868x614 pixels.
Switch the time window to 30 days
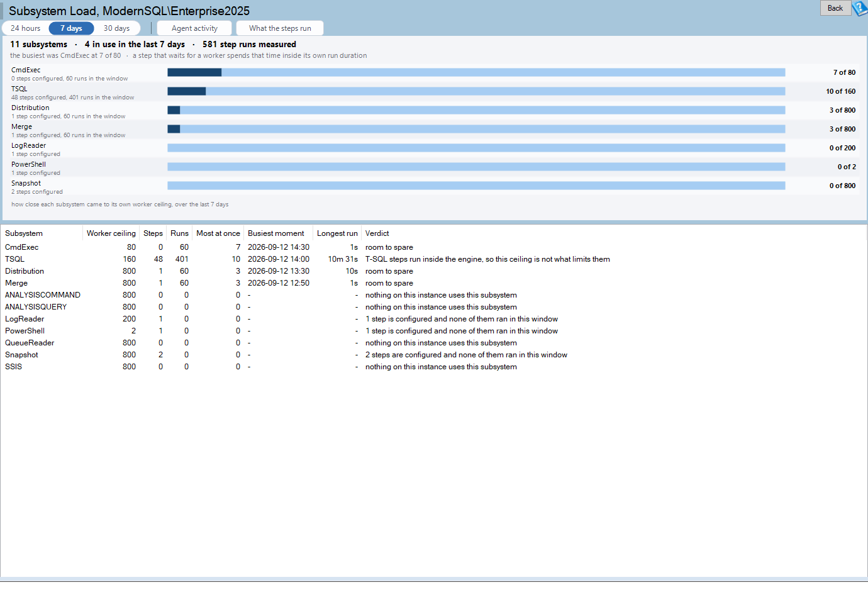pyautogui.click(x=117, y=28)
